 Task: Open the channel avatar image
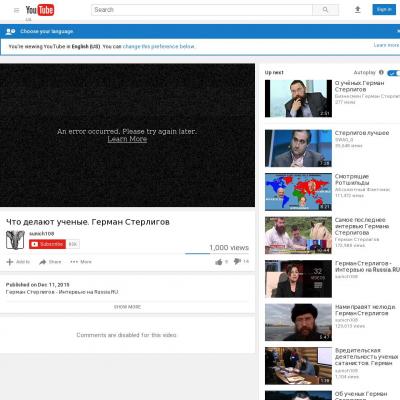(15, 240)
